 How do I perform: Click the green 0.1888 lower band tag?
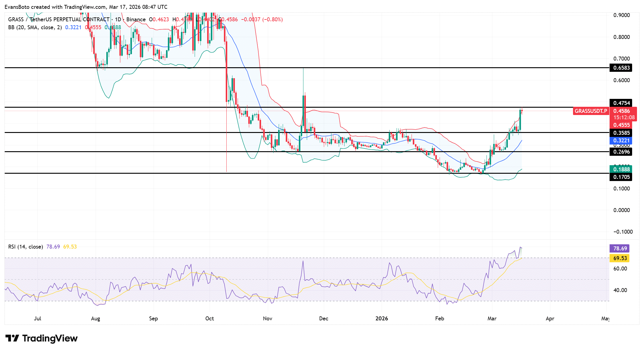(621, 169)
